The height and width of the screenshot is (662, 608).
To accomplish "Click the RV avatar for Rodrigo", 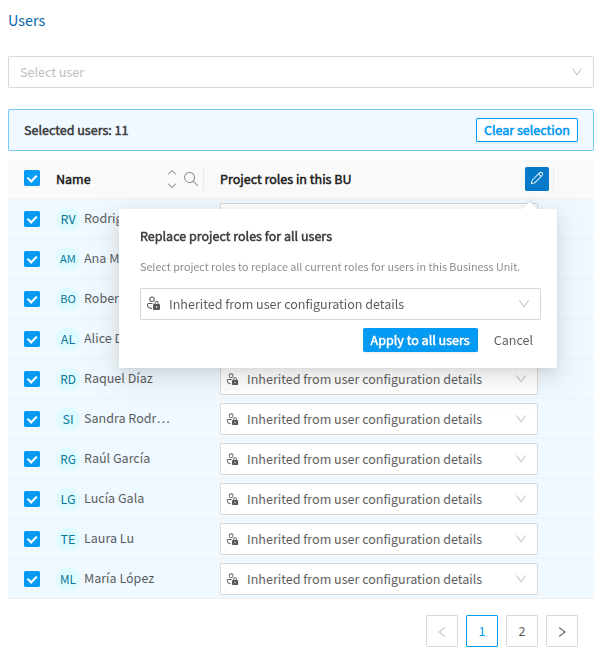I will (68, 219).
